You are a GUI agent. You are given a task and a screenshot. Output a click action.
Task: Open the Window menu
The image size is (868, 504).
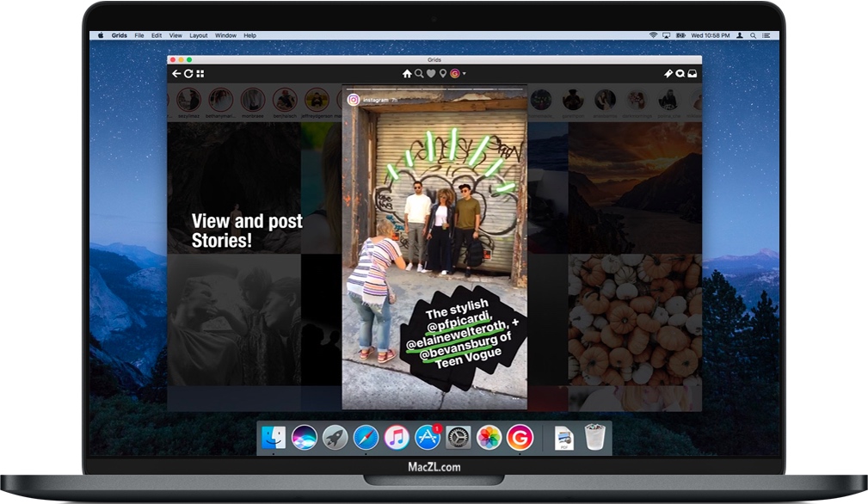[x=225, y=35]
